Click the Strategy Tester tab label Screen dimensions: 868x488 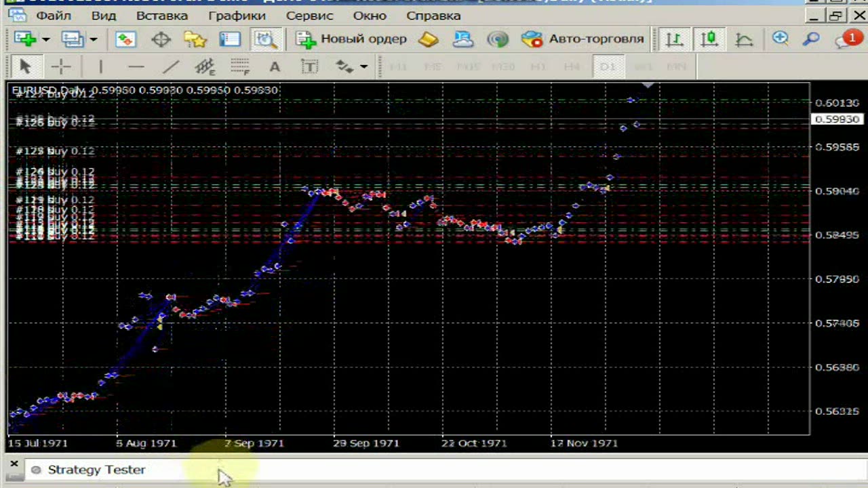click(96, 470)
